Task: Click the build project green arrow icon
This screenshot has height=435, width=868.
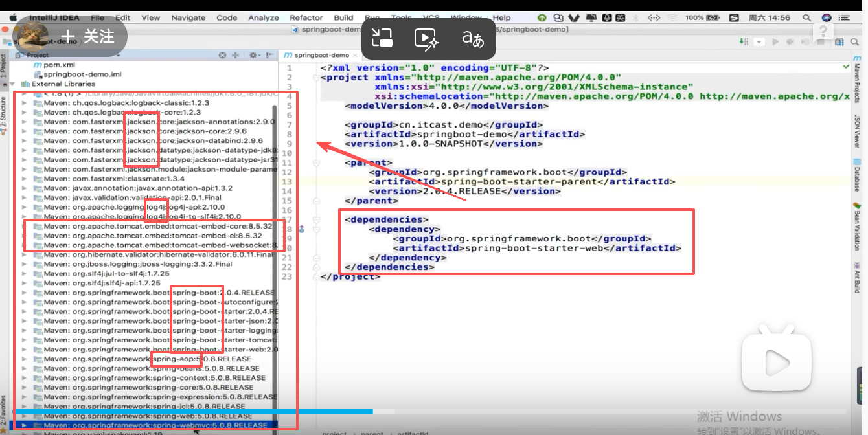Action: pos(744,42)
